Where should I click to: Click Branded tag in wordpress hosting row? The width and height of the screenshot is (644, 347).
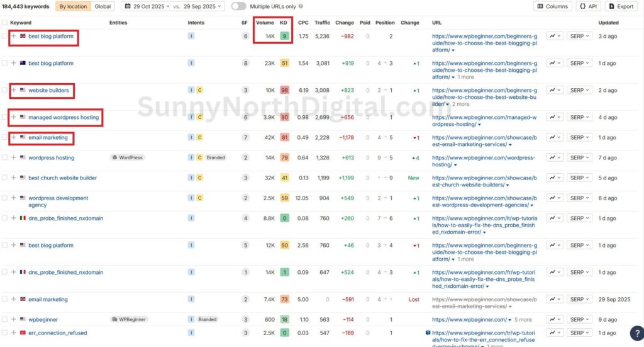click(x=216, y=157)
